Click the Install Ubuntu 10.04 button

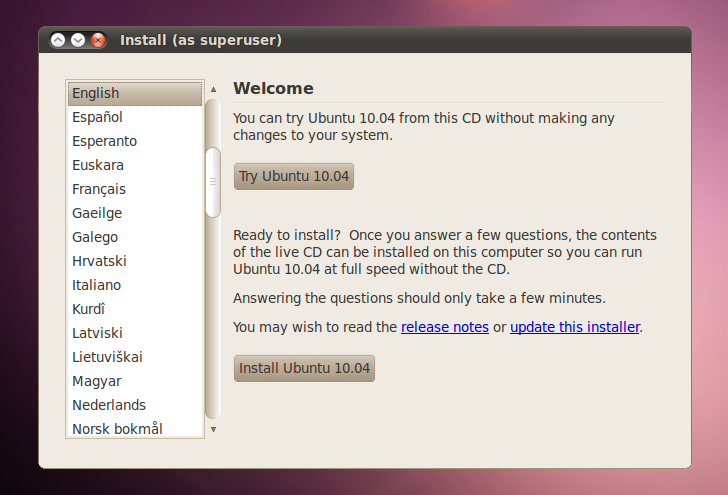pyautogui.click(x=304, y=368)
